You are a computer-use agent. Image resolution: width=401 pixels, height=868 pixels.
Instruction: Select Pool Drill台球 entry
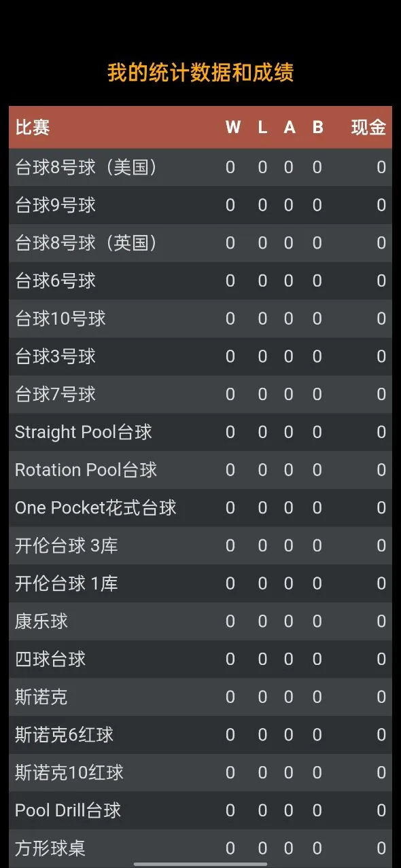(68, 810)
